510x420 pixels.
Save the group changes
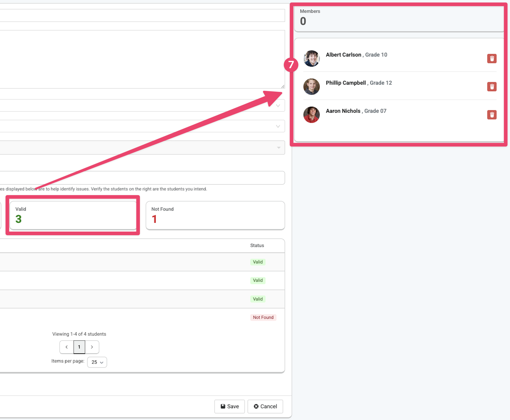point(229,406)
